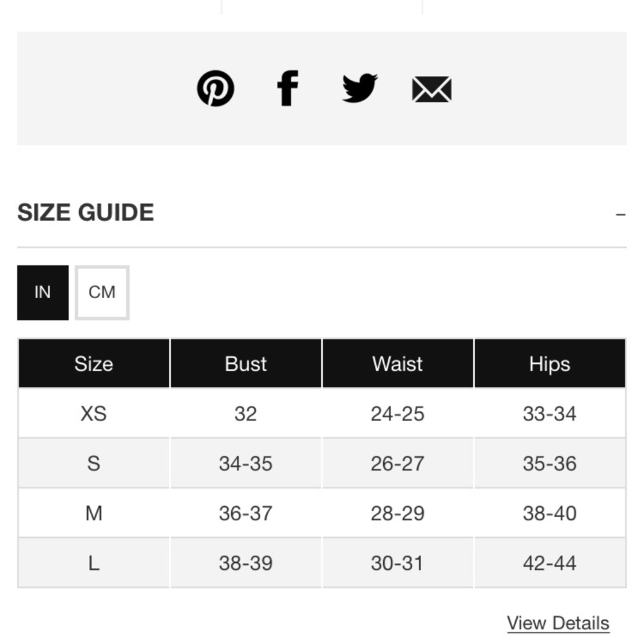The image size is (644, 644).
Task: Click the Hips column header
Action: click(x=549, y=363)
